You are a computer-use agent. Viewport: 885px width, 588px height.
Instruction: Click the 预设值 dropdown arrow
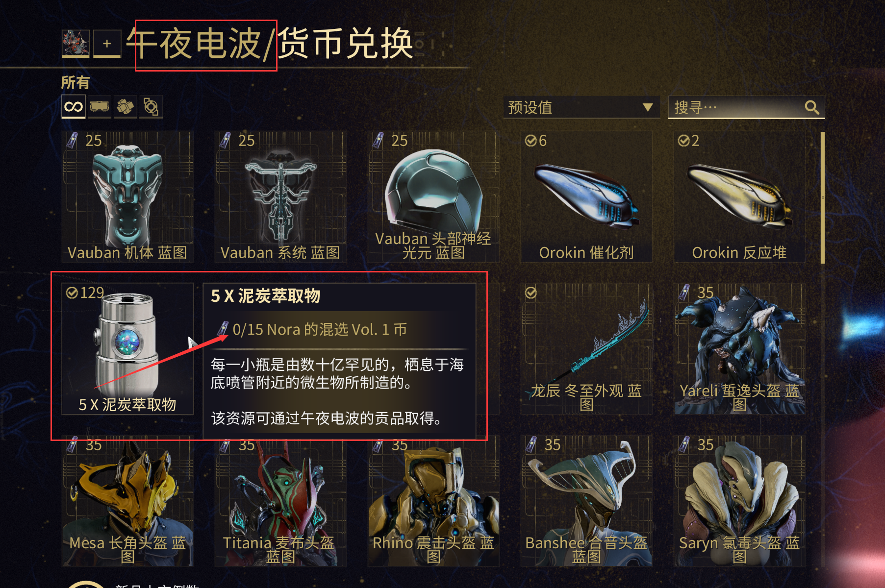click(648, 107)
